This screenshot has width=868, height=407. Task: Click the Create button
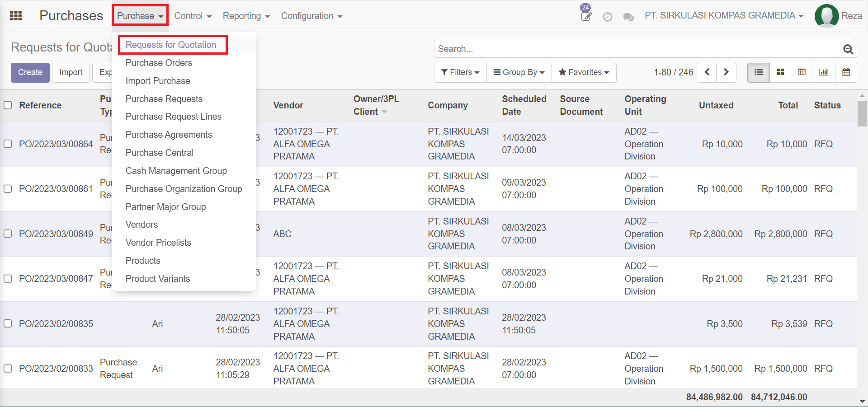coord(30,72)
